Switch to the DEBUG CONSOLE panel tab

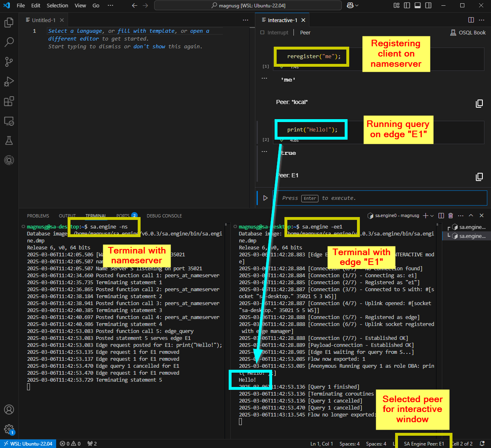[x=164, y=216]
